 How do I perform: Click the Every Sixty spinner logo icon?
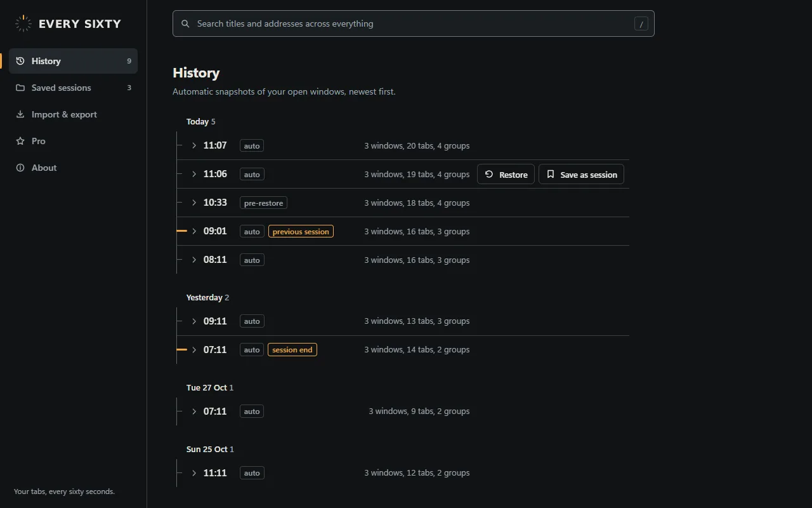pos(23,23)
